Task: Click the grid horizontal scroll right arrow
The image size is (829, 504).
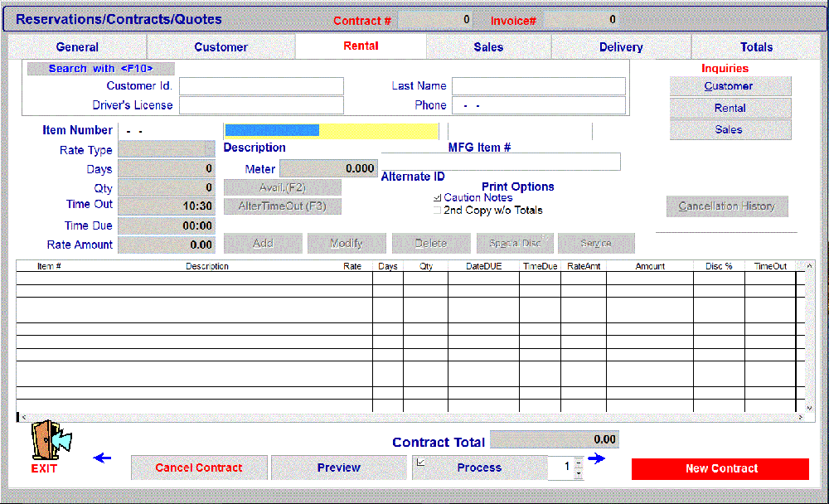Action: click(801, 417)
